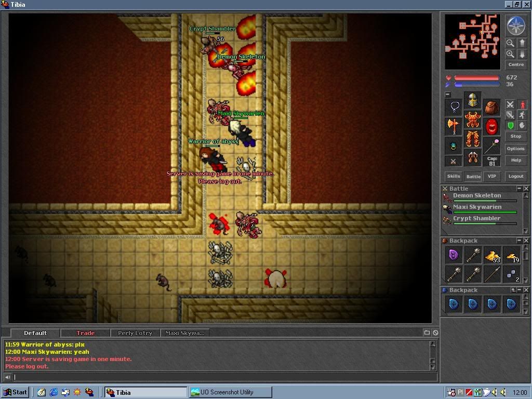Enable full defense green shield mode

(510, 126)
